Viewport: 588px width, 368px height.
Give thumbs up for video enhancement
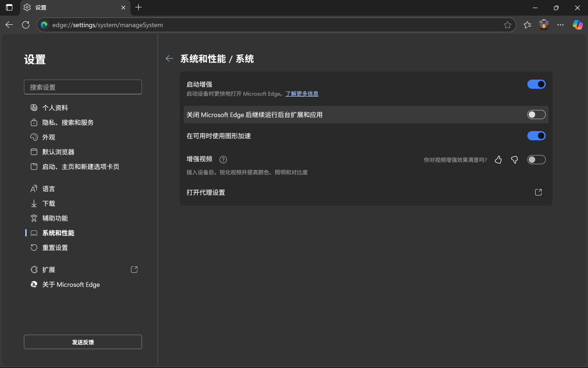point(498,160)
